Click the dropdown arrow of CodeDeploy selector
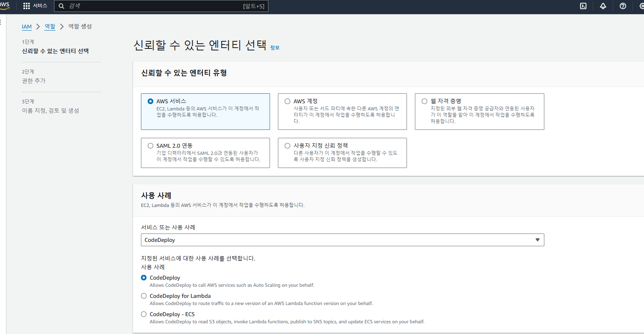 click(537, 240)
